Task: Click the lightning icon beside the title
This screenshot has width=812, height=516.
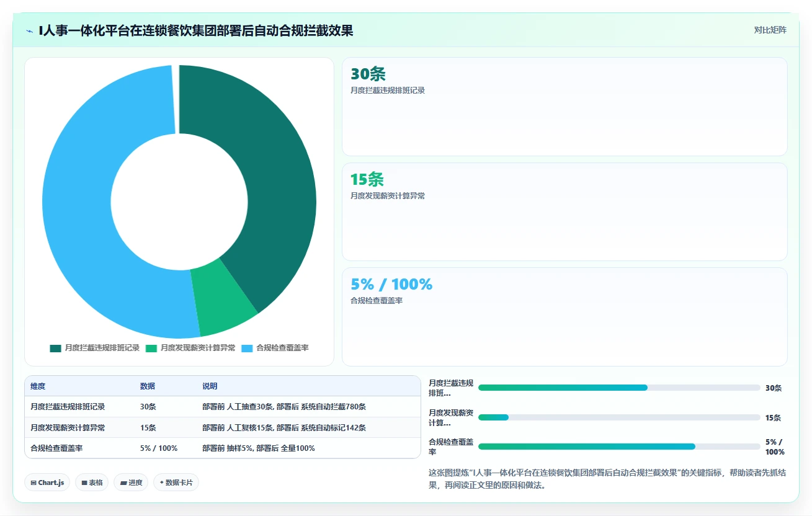Action: point(29,31)
